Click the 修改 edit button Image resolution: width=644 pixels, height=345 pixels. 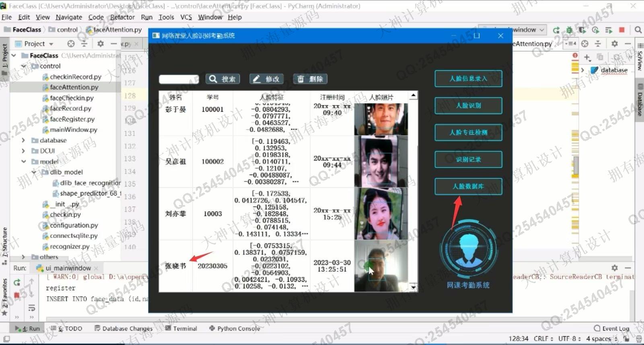point(266,79)
